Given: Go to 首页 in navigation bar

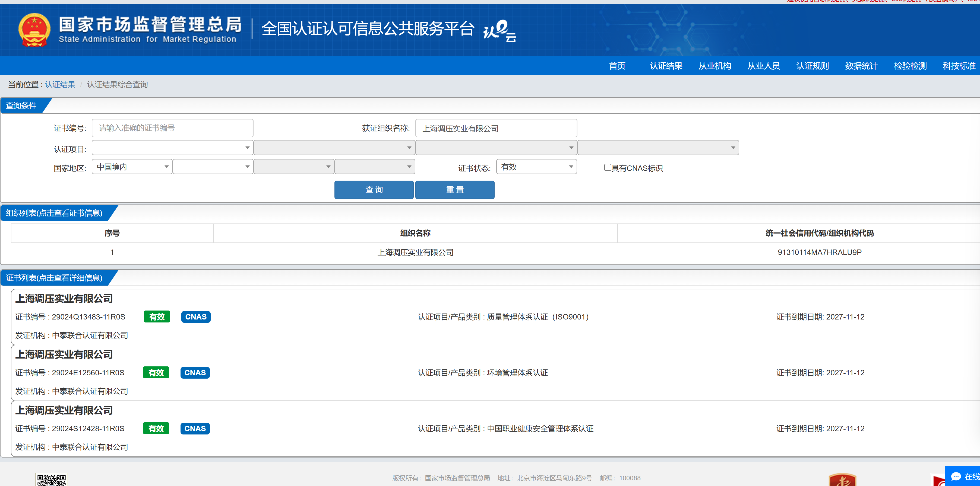Looking at the screenshot, I should pos(617,66).
